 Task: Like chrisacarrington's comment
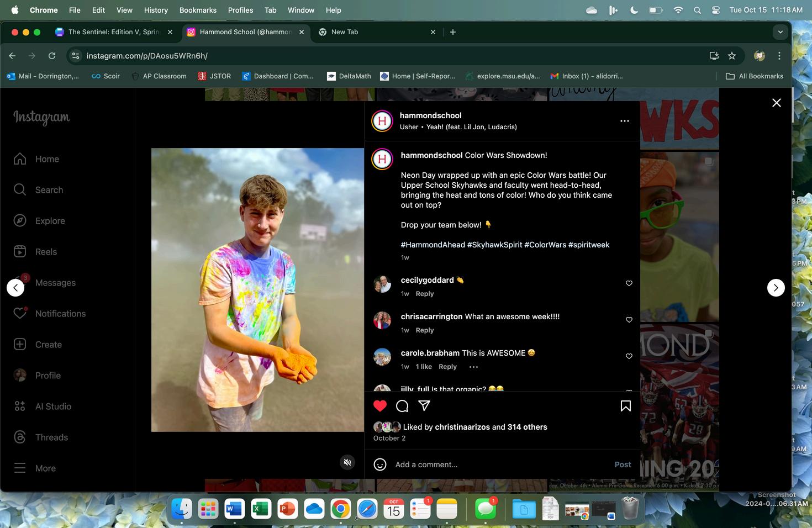click(x=629, y=320)
